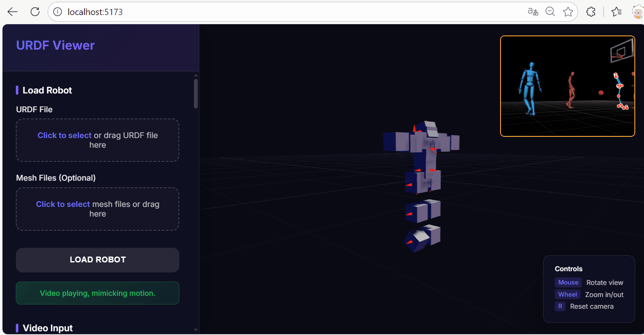
Task: Click the Video Input section heading
Action: pyautogui.click(x=48, y=328)
